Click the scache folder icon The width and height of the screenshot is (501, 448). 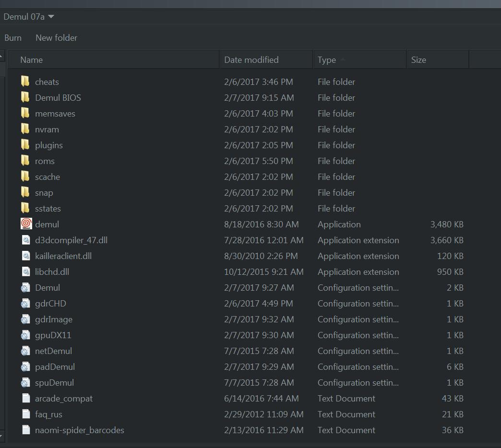25,176
